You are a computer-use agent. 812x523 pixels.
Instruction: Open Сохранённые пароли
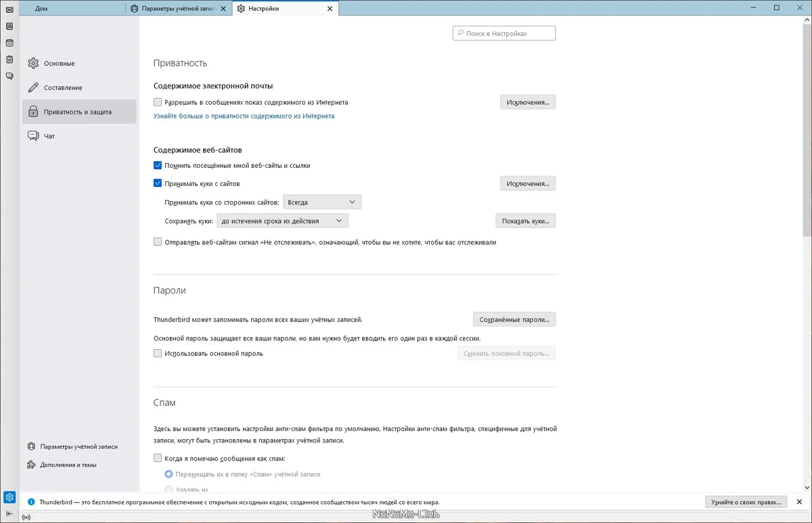[x=514, y=319]
